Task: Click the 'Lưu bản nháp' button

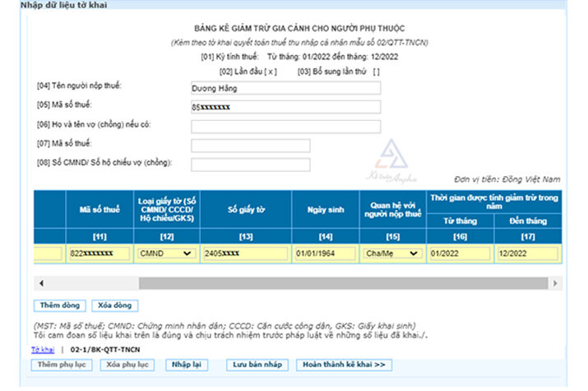Action: pos(257,365)
